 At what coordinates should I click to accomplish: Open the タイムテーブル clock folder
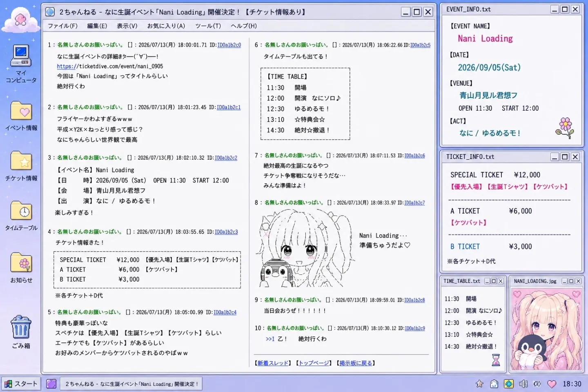(x=21, y=216)
